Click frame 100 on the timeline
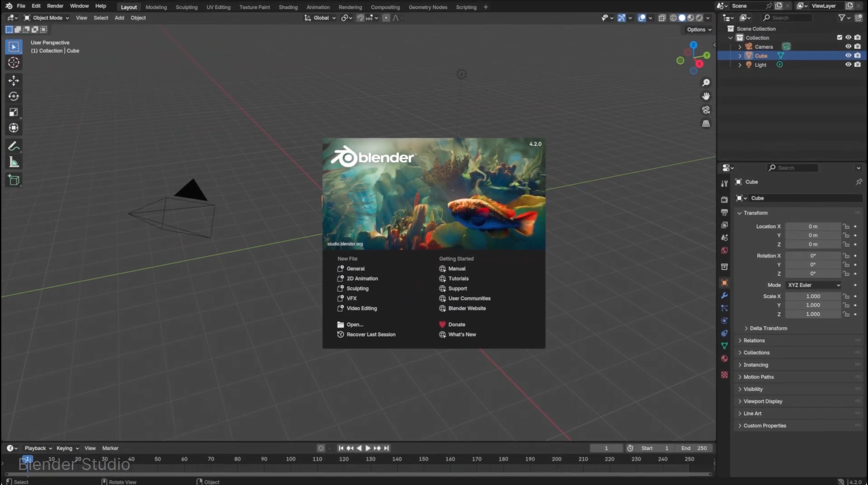This screenshot has height=485, width=868. click(291, 459)
